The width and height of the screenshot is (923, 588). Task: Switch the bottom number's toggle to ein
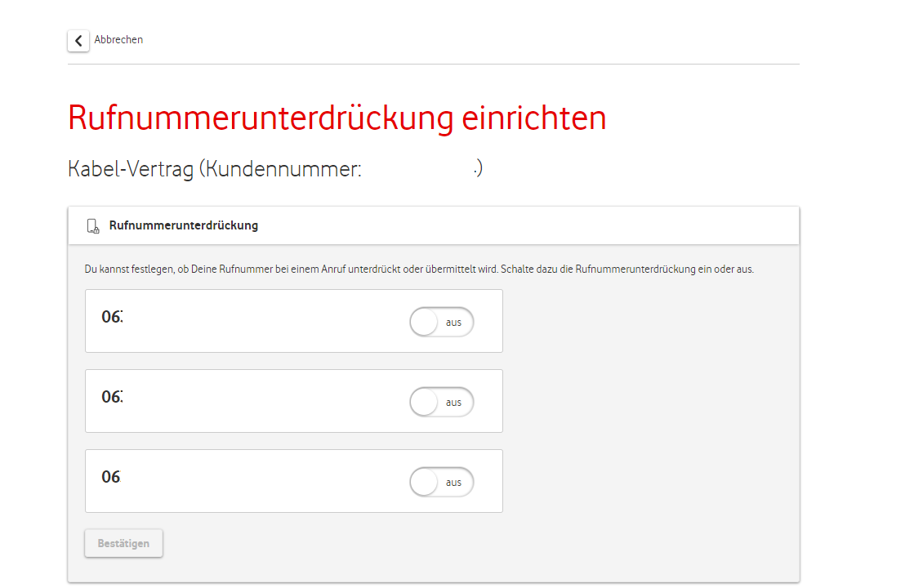441,482
